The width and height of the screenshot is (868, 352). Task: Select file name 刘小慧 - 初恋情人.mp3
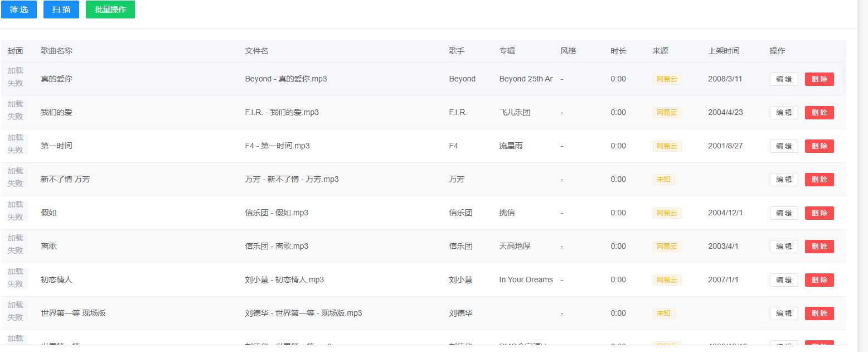tap(284, 279)
